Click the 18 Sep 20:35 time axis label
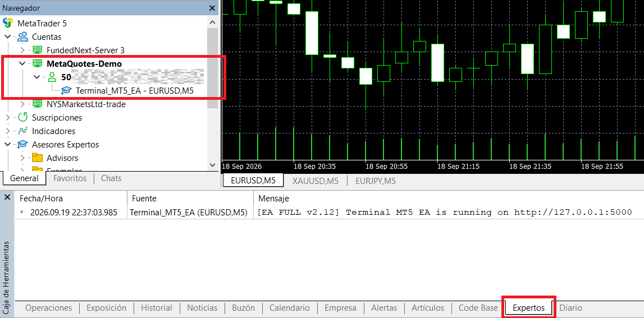The image size is (644, 318). (314, 167)
